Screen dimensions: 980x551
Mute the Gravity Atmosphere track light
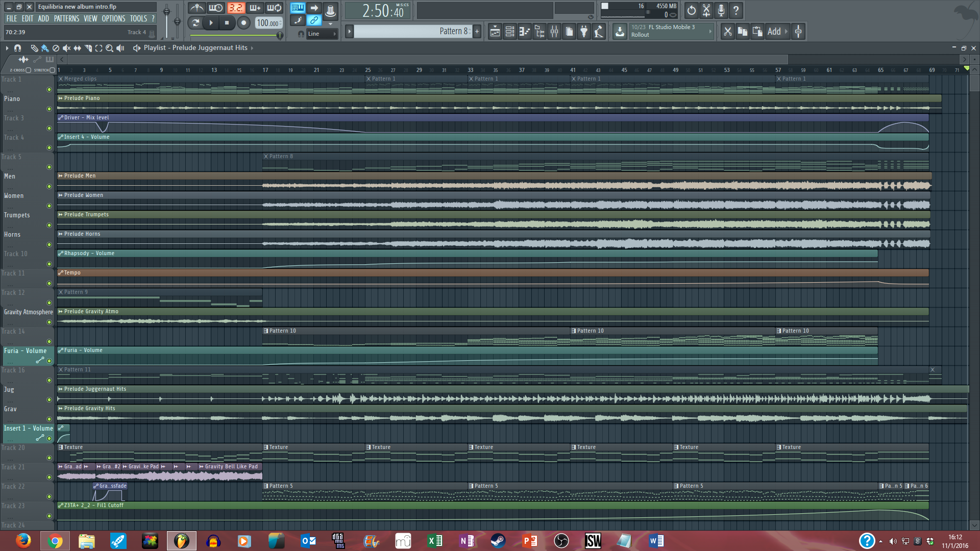pyautogui.click(x=50, y=322)
